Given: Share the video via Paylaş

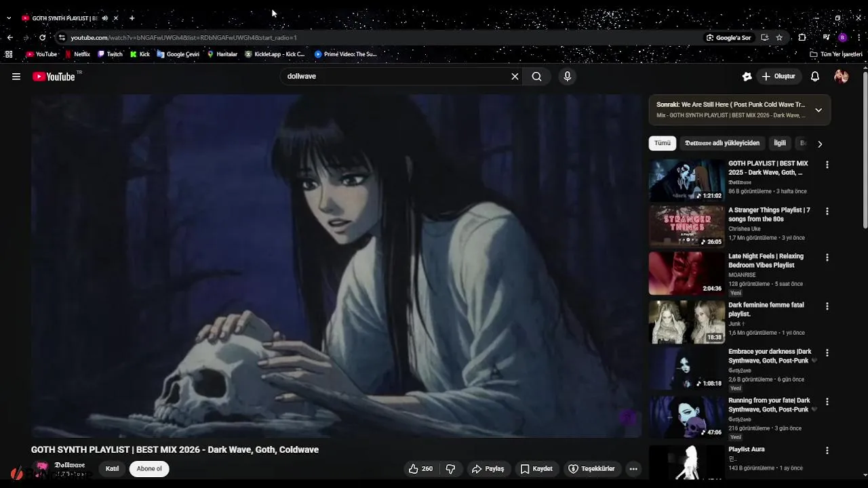Looking at the screenshot, I should (488, 468).
